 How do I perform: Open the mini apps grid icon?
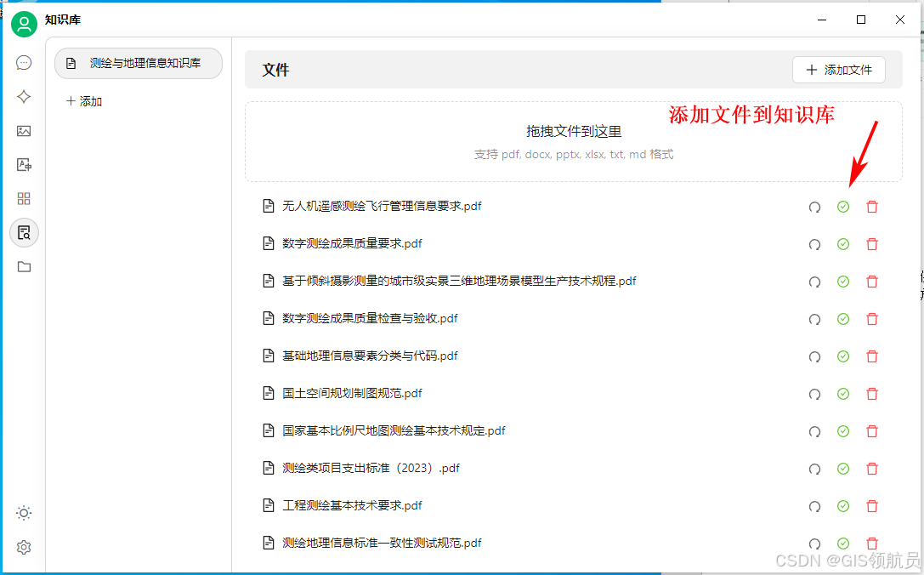point(24,199)
